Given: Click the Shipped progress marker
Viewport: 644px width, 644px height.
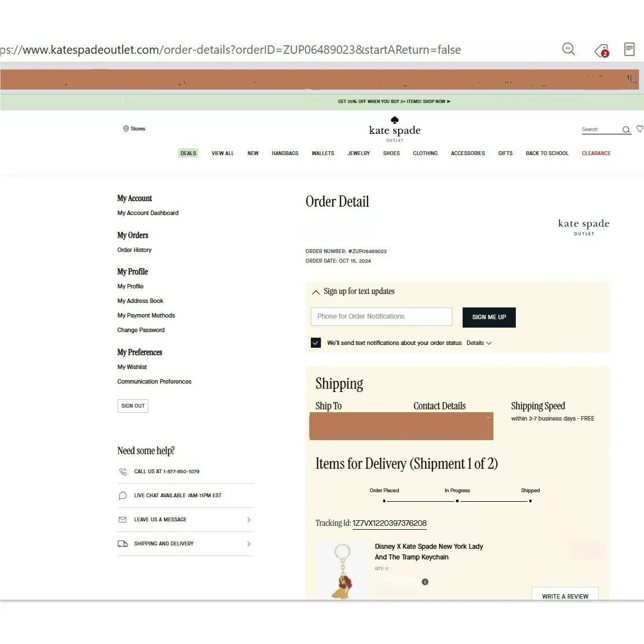Looking at the screenshot, I should (x=530, y=501).
